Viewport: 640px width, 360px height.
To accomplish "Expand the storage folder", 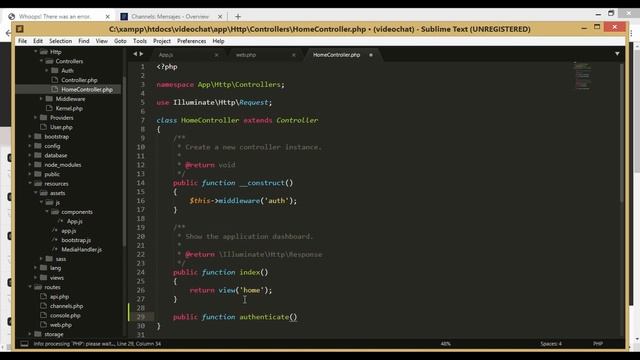I will coord(30,334).
